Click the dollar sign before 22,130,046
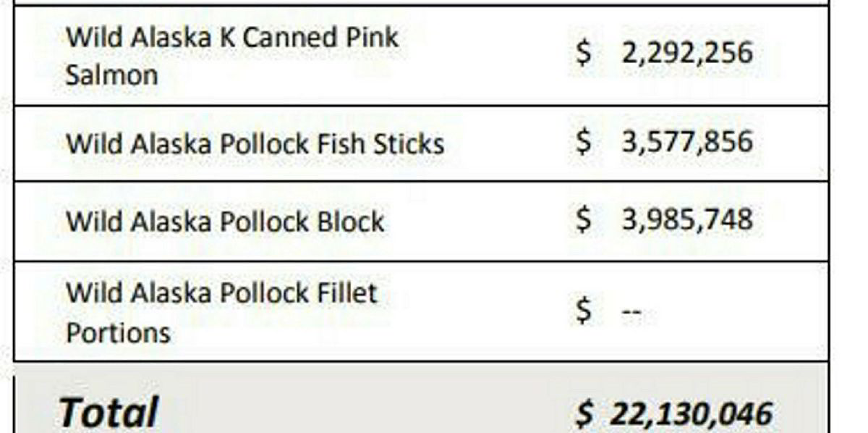The width and height of the screenshot is (868, 433). tap(584, 413)
